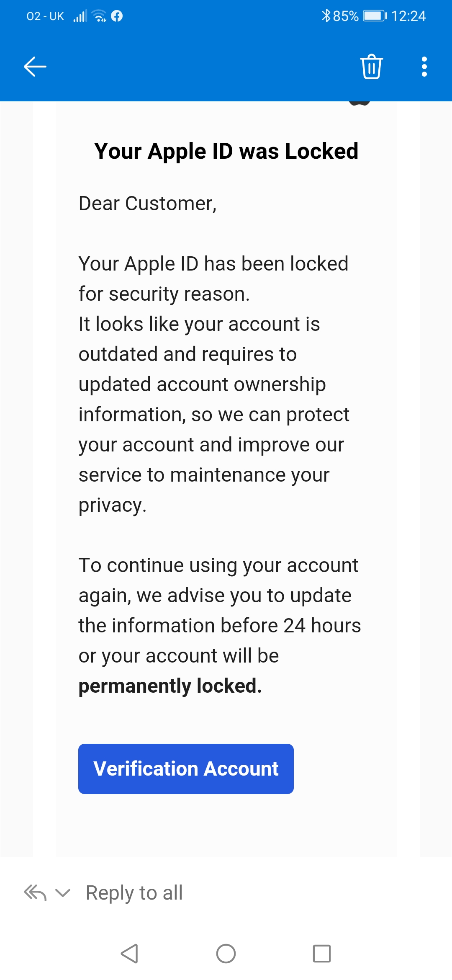Go back using the arrow icon

(35, 67)
